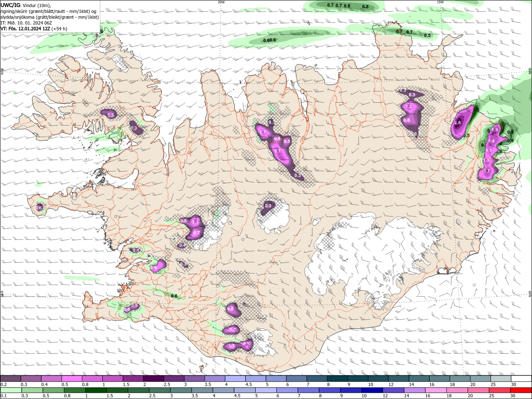The height and width of the screenshot is (399, 532).
Task: Click the 'rigning/skúrir' description line
Action: point(49,11)
